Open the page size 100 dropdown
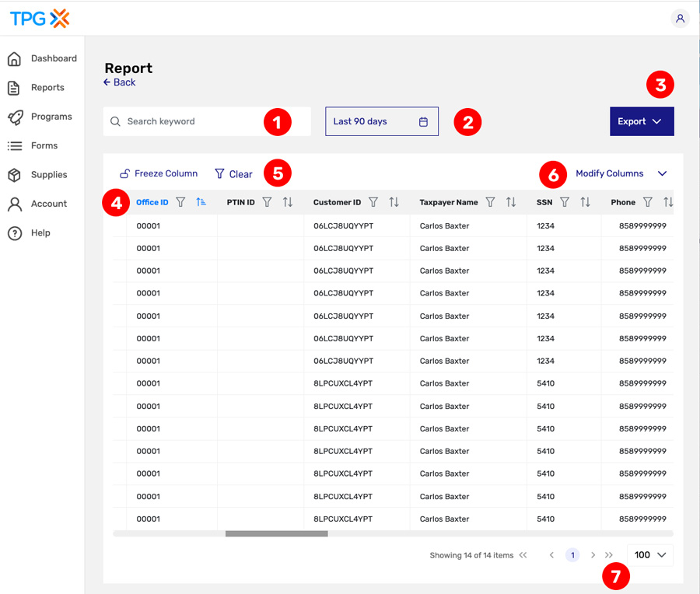700x594 pixels. pos(649,554)
